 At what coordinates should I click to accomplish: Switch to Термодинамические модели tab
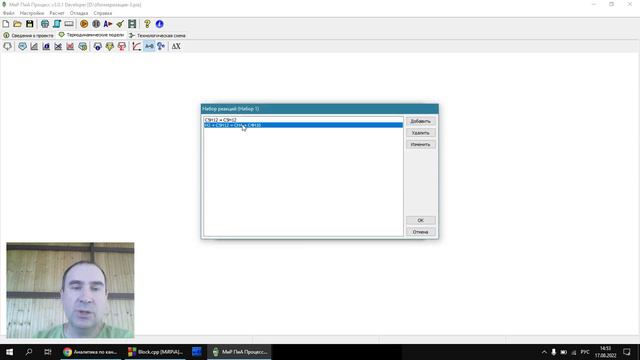pyautogui.click(x=91, y=35)
